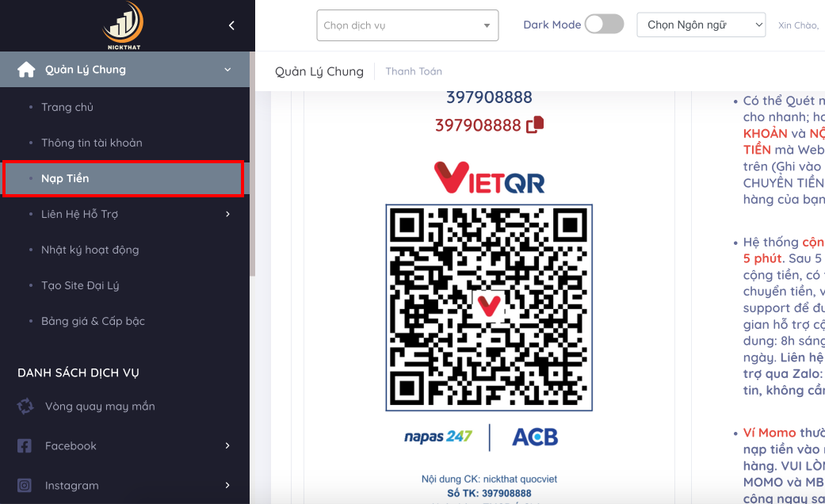Viewport: 825px width, 504px height.
Task: Click the Instagram icon in service list
Action: point(25,485)
